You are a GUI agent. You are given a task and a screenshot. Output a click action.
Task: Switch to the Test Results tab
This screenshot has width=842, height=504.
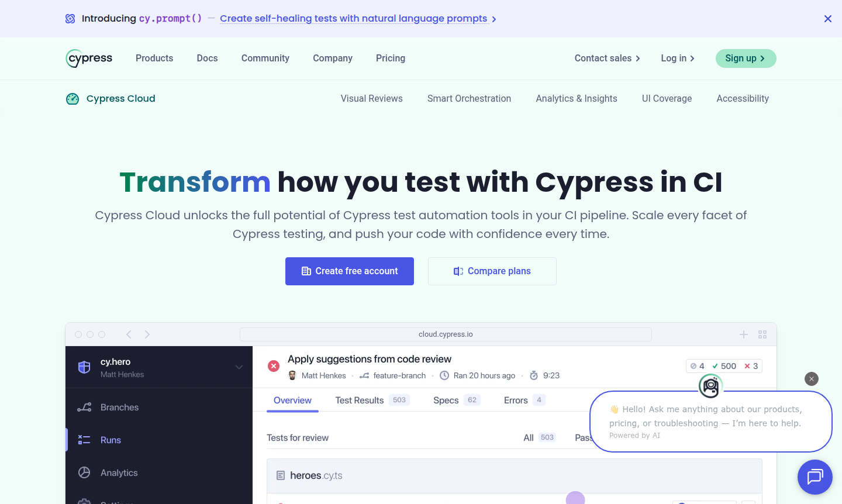359,400
